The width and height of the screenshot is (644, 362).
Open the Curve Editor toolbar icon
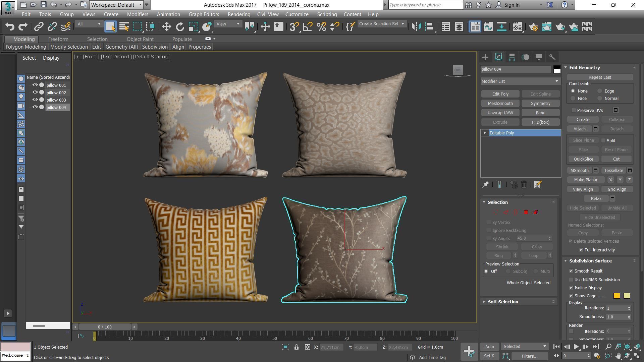488,26
